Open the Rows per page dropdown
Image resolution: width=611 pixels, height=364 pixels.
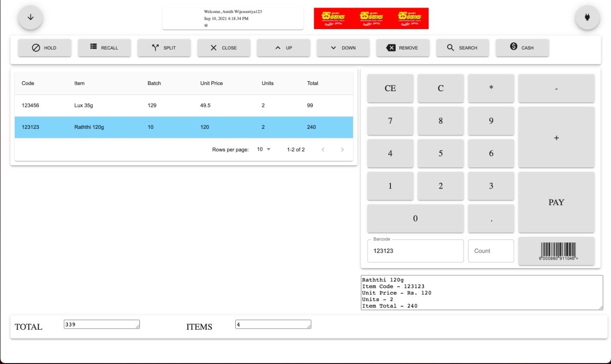coord(263,149)
